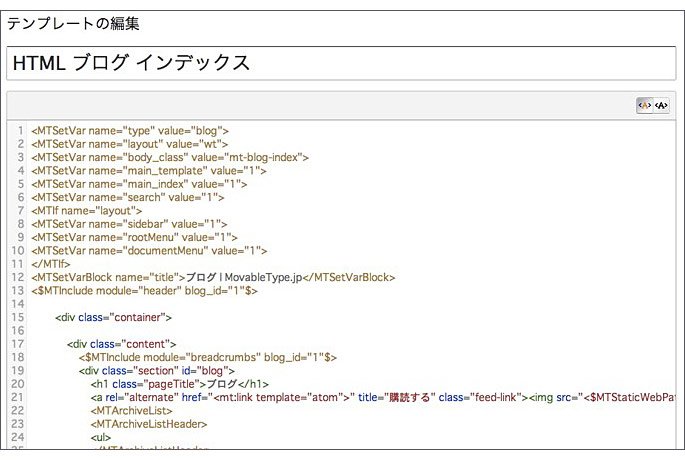Click the <div class="container"> line
The width and height of the screenshot is (685, 460).
pos(114,317)
